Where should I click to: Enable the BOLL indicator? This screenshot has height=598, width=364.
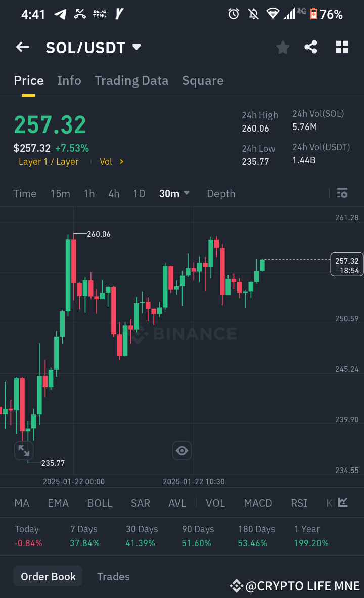100,503
